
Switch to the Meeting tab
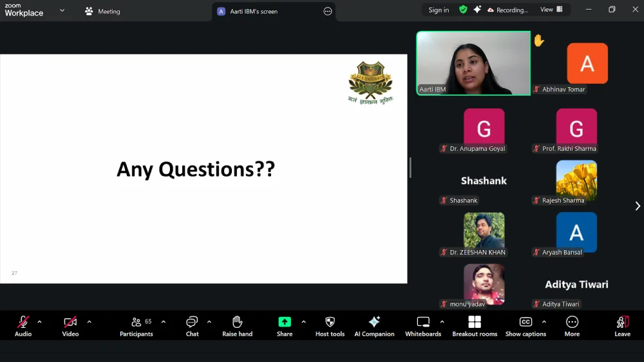[102, 11]
